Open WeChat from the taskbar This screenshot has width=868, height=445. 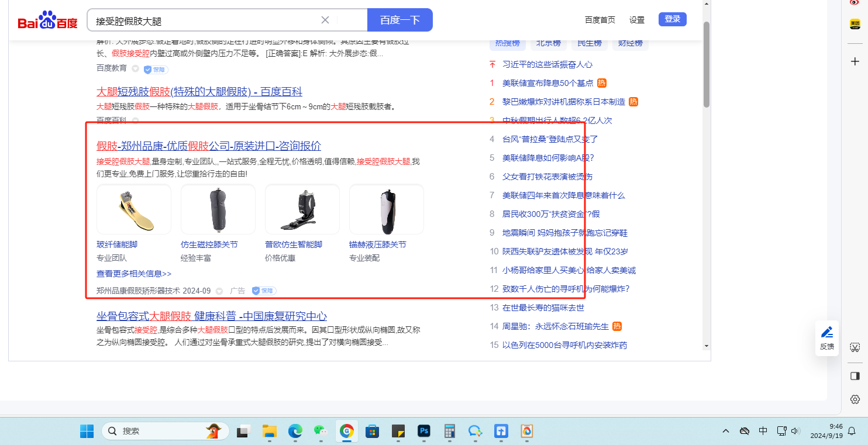[319, 432]
